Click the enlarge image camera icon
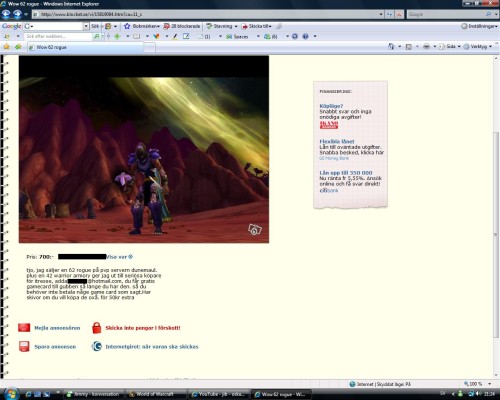This screenshot has height=400, width=500. pyautogui.click(x=255, y=229)
